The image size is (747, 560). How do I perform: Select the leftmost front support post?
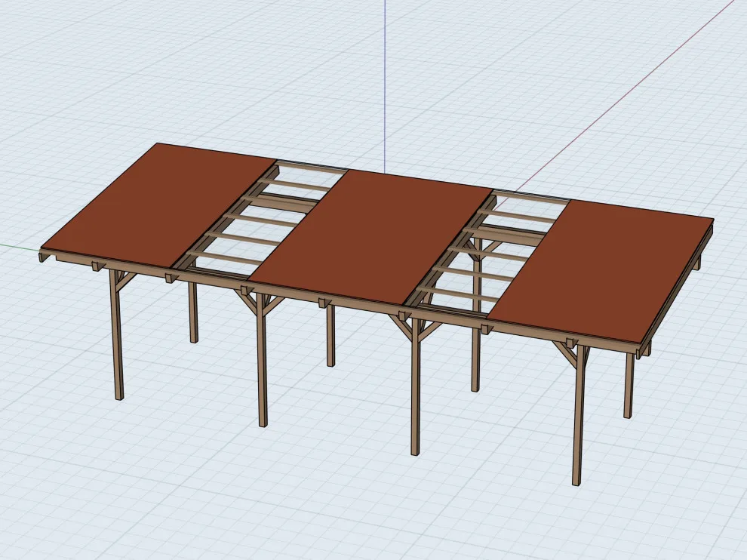coord(118,334)
